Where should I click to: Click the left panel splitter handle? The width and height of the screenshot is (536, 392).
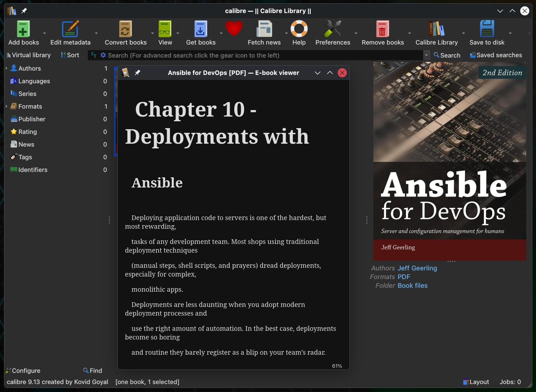[x=109, y=220]
